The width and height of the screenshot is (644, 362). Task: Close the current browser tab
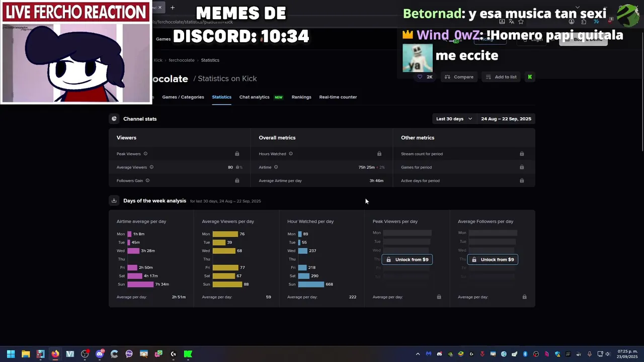(160, 8)
